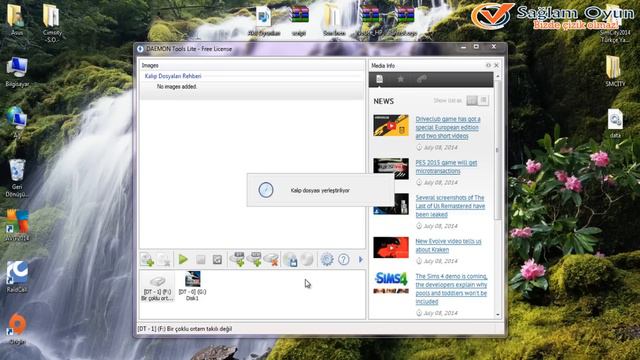Screen dimensions: 640x360
Task: Select the DT-0 (G:) Disk1 drive
Action: [192, 286]
